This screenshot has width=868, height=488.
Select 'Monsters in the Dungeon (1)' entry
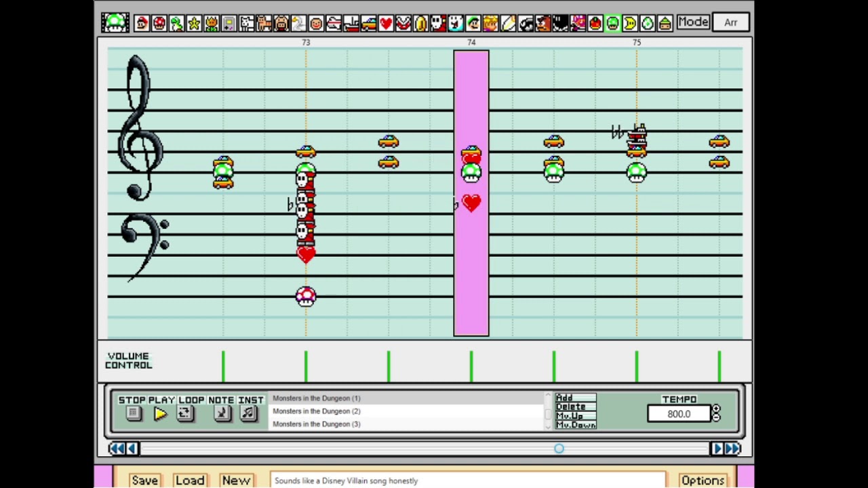[407, 399]
